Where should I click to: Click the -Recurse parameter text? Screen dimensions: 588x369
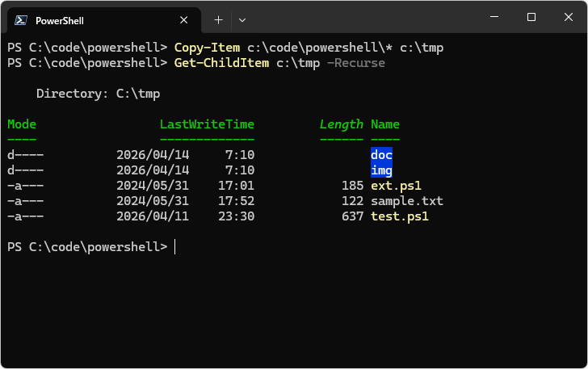pos(356,63)
